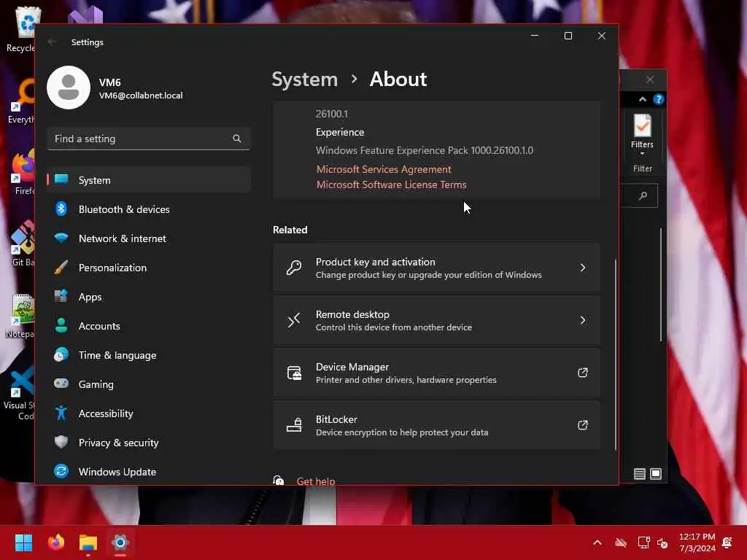Click the Remote desktop arrows icon
The width and height of the screenshot is (747, 560).
(x=294, y=320)
